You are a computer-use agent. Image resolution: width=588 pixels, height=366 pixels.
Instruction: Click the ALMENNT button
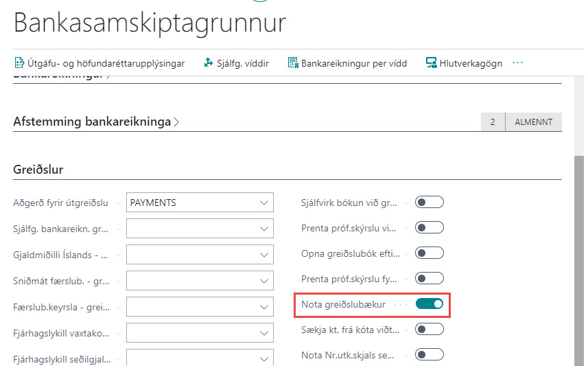pyautogui.click(x=533, y=122)
